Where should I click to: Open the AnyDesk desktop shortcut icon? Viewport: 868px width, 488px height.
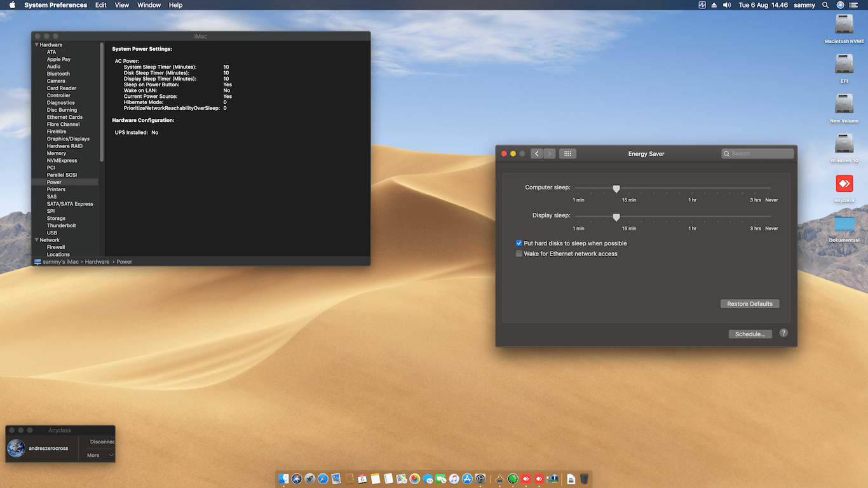(x=844, y=184)
